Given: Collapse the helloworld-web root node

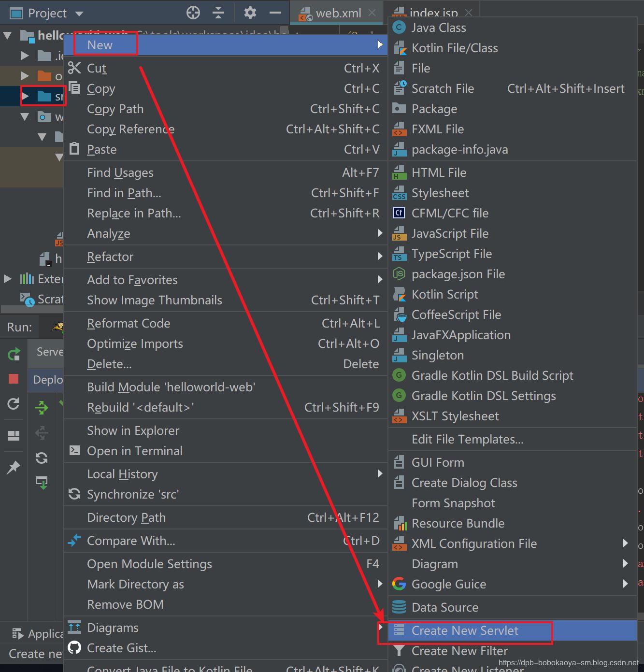Looking at the screenshot, I should 7,35.
